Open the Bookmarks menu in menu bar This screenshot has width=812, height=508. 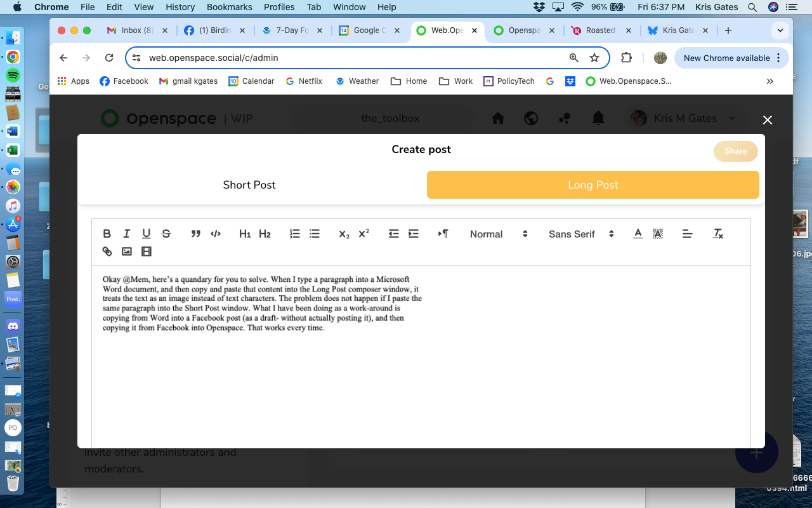click(x=229, y=7)
